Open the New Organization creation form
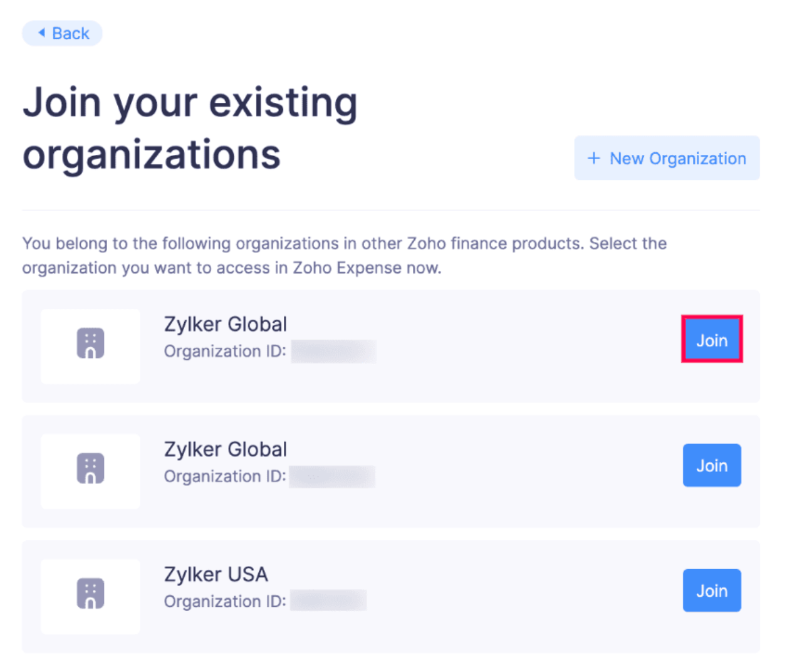Image resolution: width=802 pixels, height=672 pixels. tap(666, 158)
